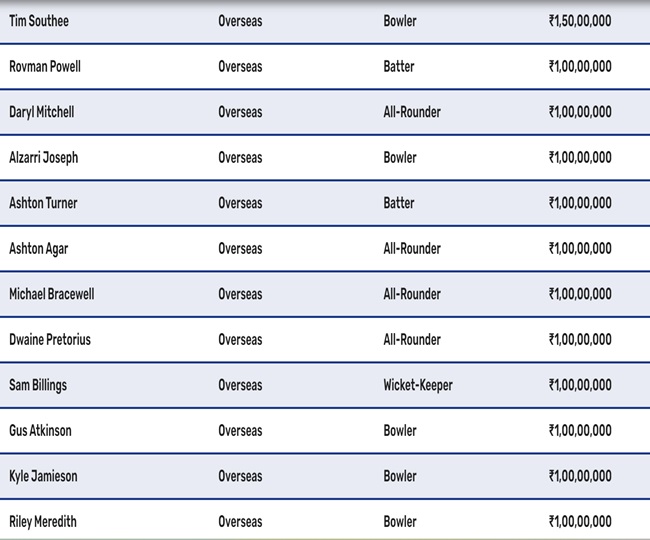
Task: Select Gus Atkinson in the list
Action: 40,431
